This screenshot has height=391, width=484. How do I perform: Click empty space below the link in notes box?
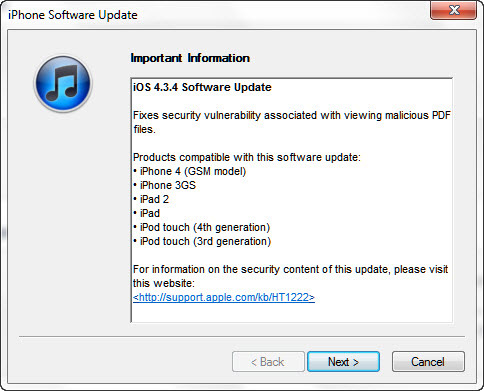coord(292,313)
